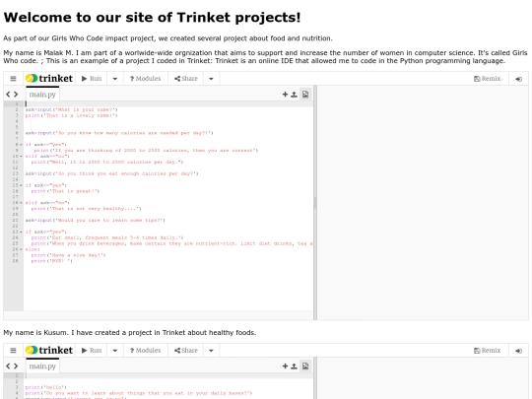Add new file in second trinket
The image size is (532, 399).
[285, 366]
